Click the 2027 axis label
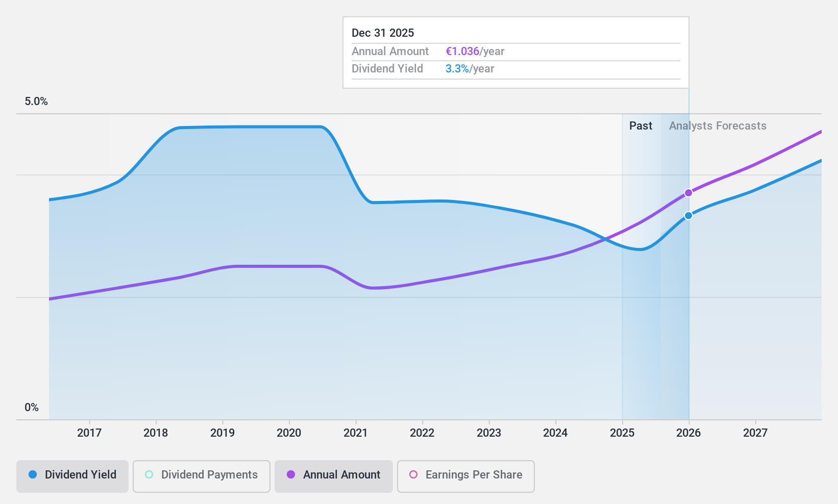The height and width of the screenshot is (504, 838). 755,433
